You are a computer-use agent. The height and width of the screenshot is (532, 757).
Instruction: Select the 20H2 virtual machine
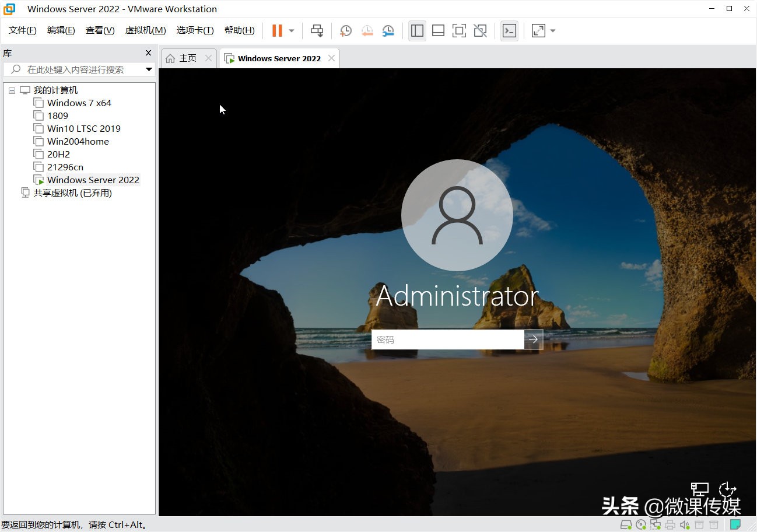[x=58, y=155]
